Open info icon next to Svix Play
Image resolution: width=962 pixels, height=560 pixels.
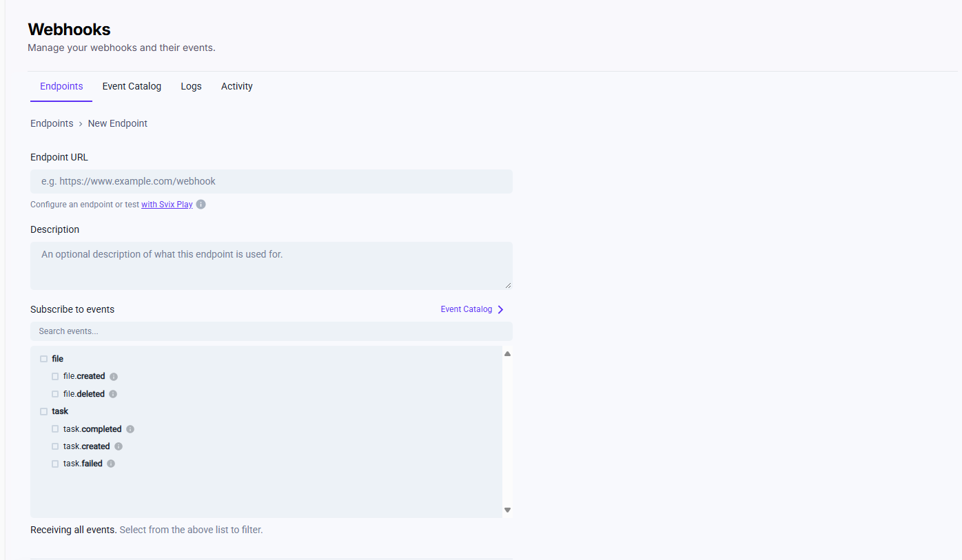coord(201,205)
